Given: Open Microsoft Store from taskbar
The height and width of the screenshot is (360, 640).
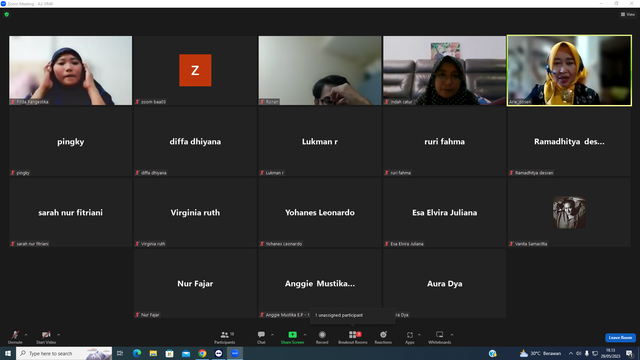Looking at the screenshot, I should pos(169,353).
